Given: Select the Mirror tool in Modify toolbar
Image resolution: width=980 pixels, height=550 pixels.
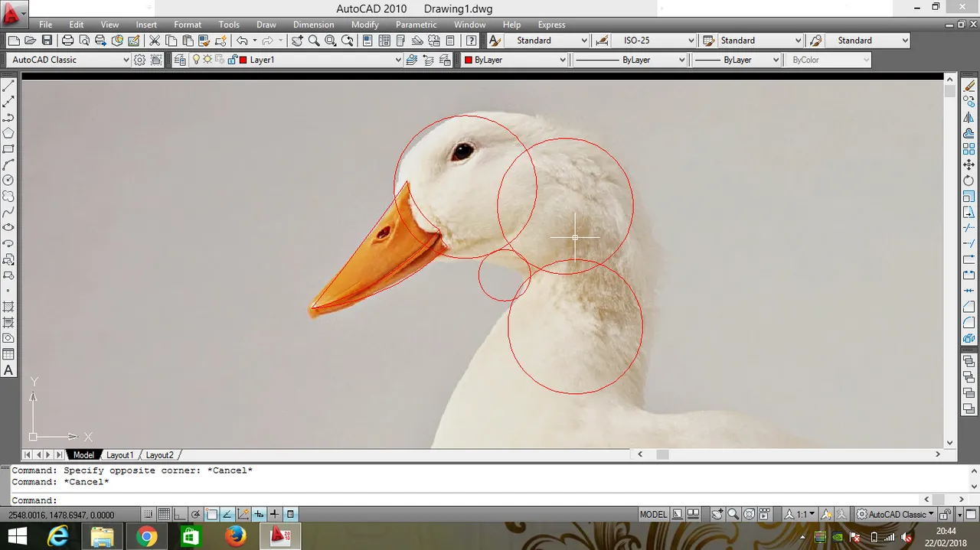Looking at the screenshot, I should point(969,118).
